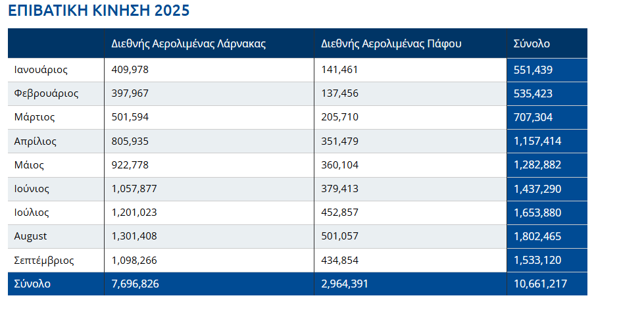Select the Διεθνής Αερολιμένας Πάφου column header
Screen dimensions: 644x327
point(391,44)
